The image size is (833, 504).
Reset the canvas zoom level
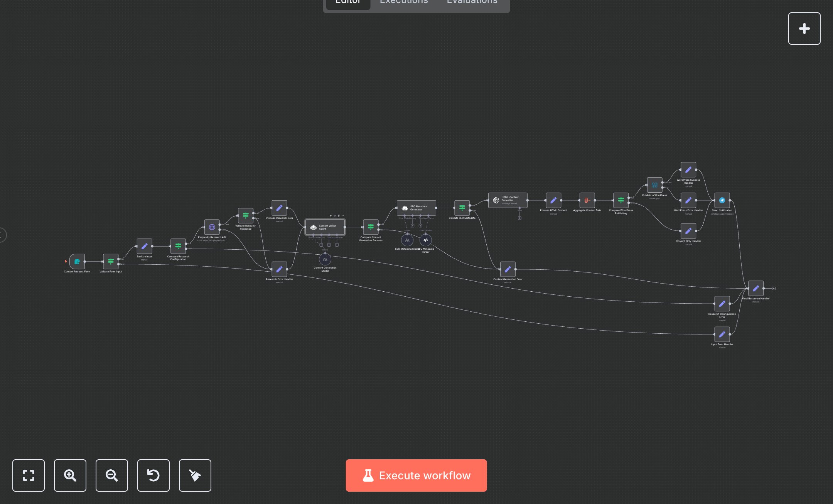153,475
